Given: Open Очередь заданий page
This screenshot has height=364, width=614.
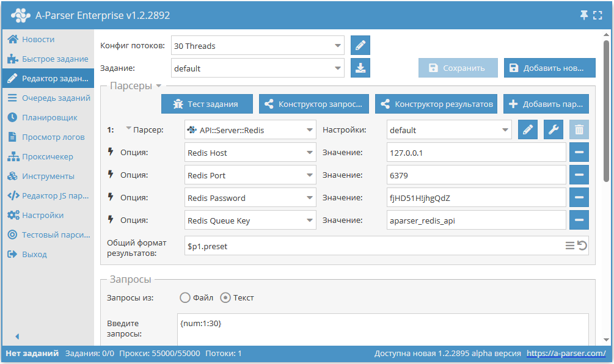Looking at the screenshot, I should [x=48, y=98].
